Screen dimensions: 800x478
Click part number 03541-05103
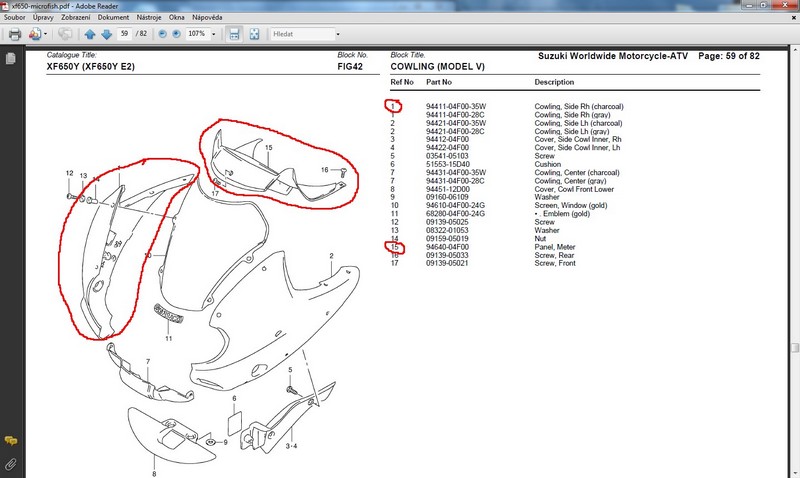coord(447,156)
